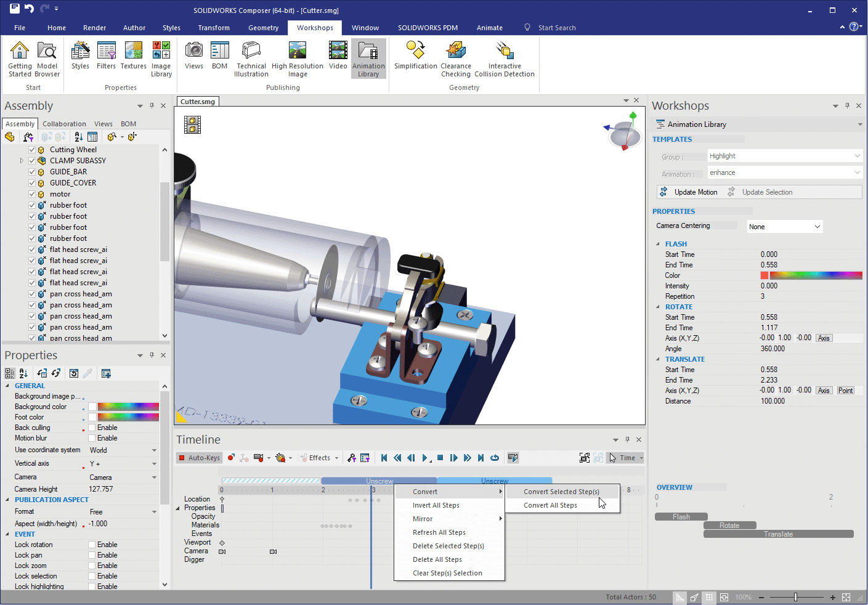Open the Video workshop
This screenshot has height=605, width=868.
(x=338, y=55)
